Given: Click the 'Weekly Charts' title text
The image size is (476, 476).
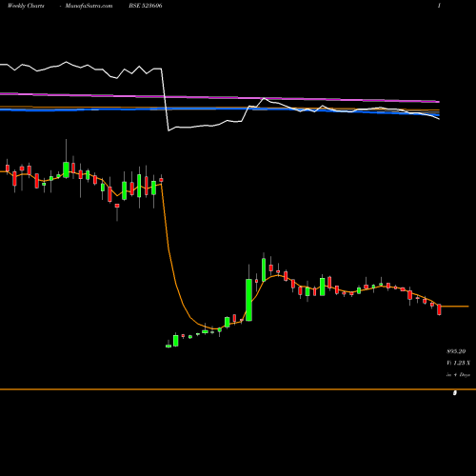Looking at the screenshot, I should point(26,6).
